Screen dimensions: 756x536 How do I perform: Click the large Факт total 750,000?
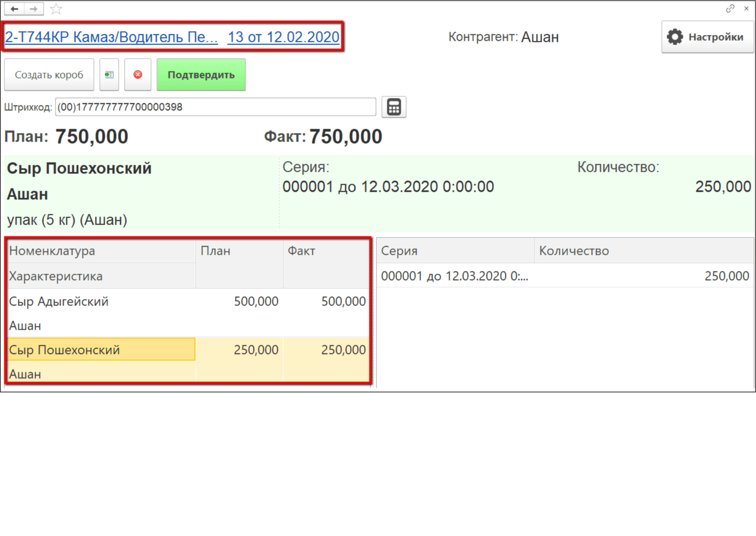pos(346,136)
